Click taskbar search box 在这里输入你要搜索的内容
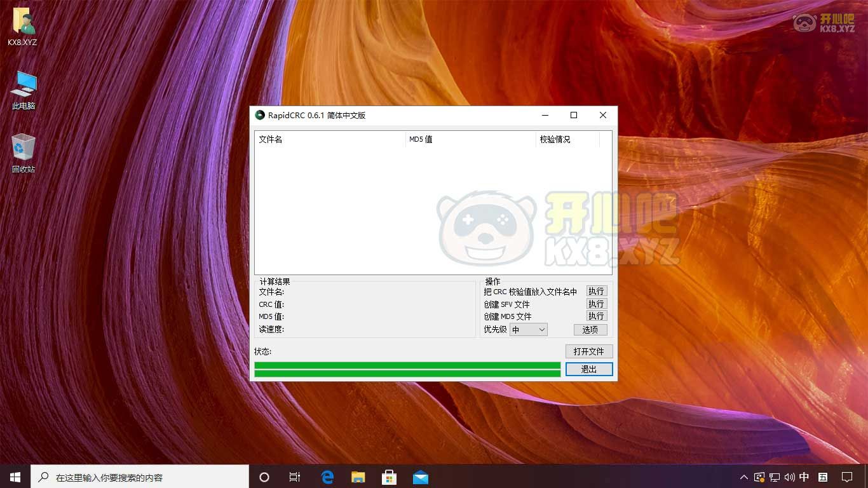Screen dimensions: 868x488 [140, 477]
